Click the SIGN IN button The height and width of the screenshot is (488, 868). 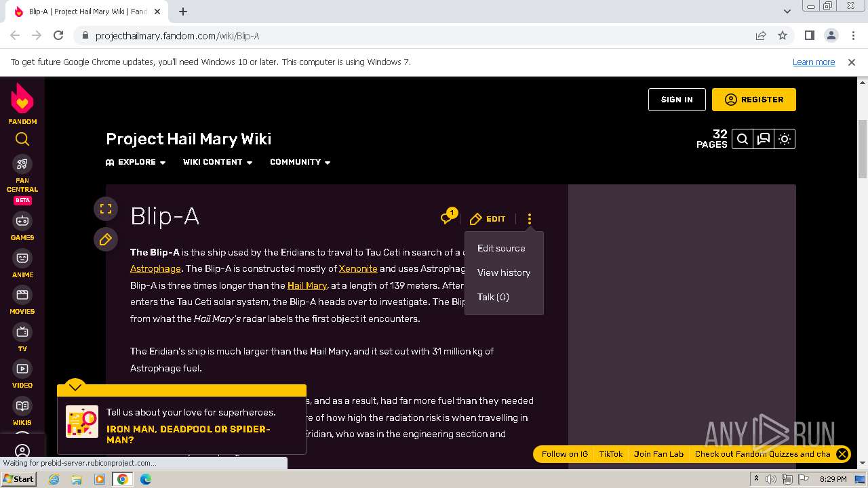677,100
